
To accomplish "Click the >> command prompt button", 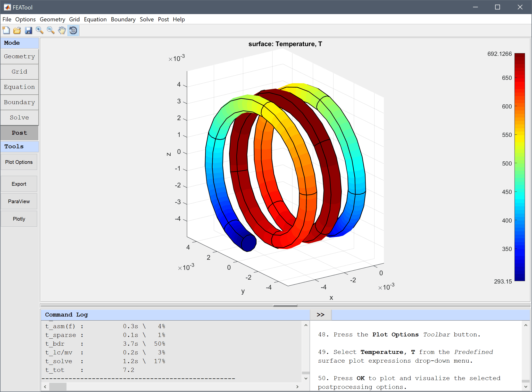I will point(321,315).
